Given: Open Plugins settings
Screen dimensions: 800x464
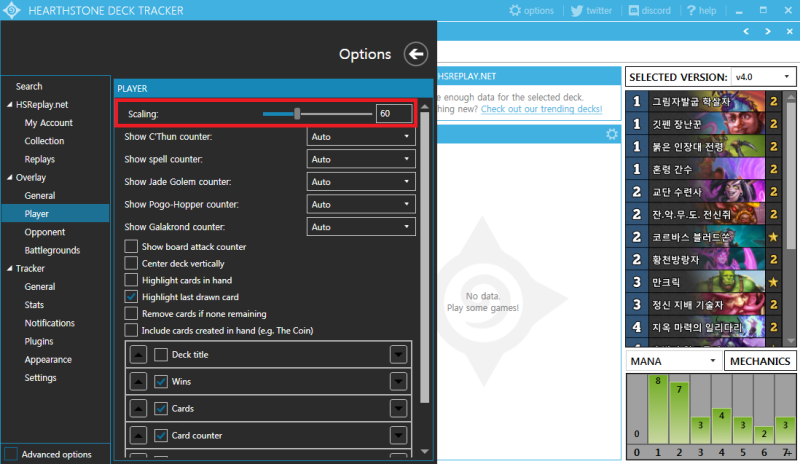Looking at the screenshot, I should click(x=39, y=341).
